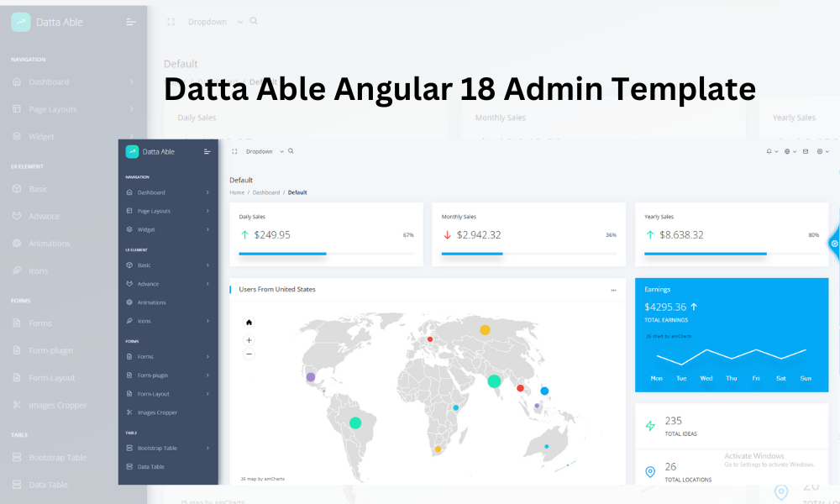Image resolution: width=840 pixels, height=504 pixels.
Task: Select Animations in the dark sidebar
Action: click(151, 302)
